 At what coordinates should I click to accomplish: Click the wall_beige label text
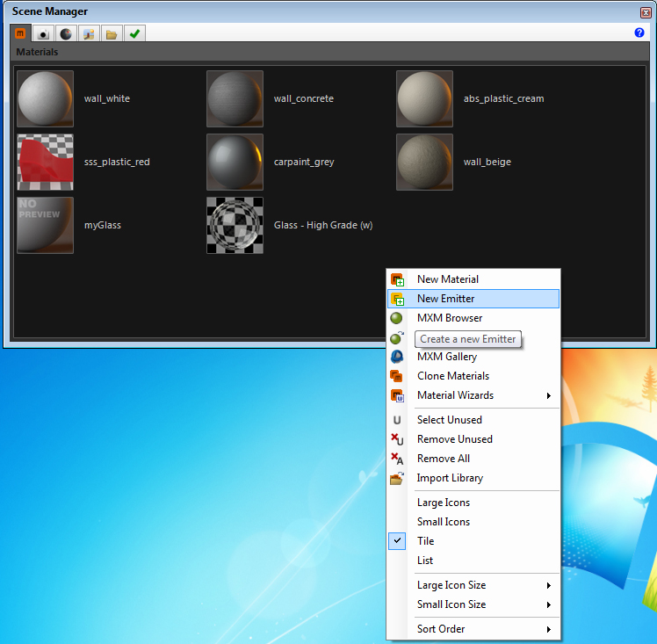point(487,163)
